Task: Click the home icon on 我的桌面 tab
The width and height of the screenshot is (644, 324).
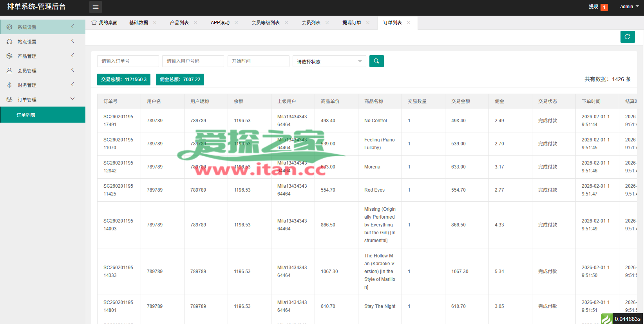Action: (x=94, y=23)
